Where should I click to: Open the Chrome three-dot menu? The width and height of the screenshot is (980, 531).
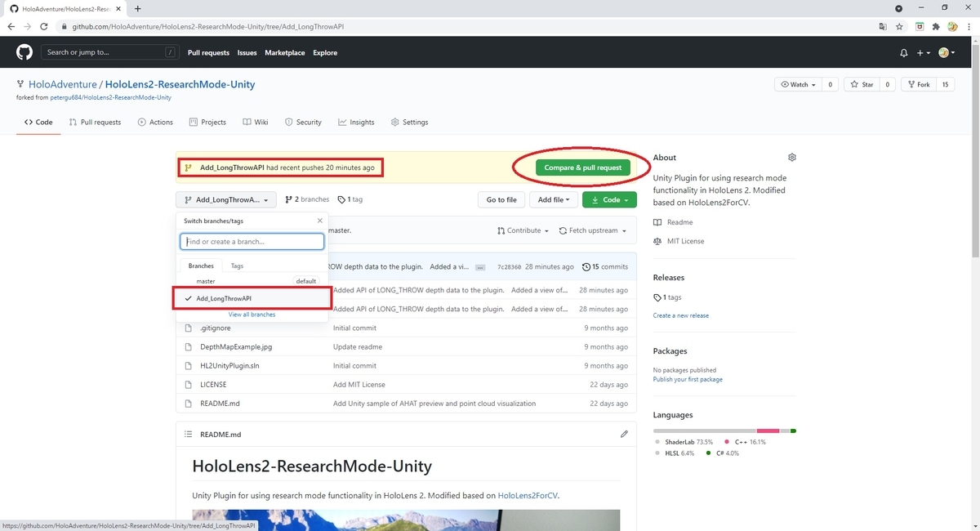[x=969, y=26]
